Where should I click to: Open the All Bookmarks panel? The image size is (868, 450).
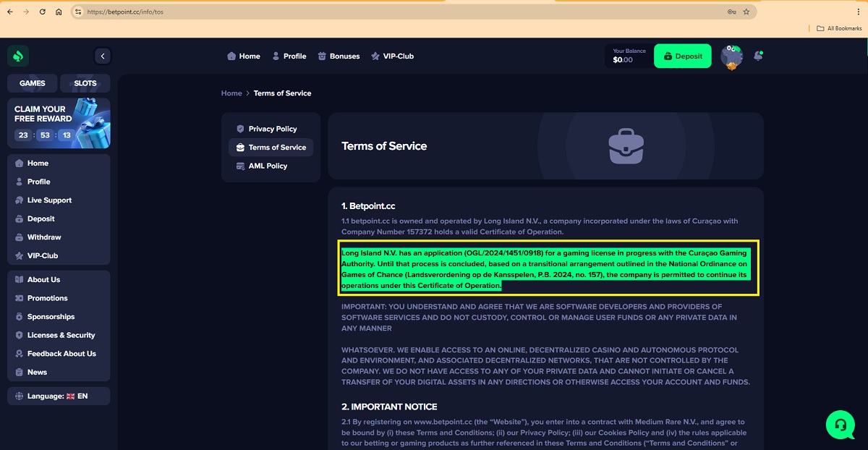click(838, 27)
